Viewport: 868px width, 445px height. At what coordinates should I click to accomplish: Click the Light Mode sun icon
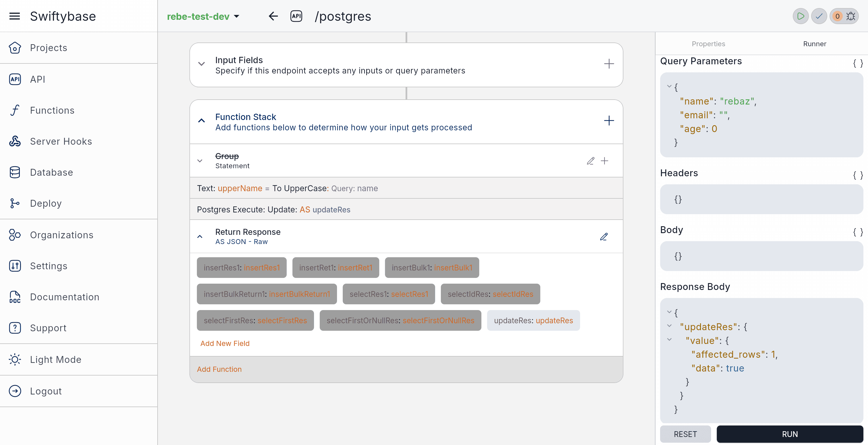pos(15,359)
